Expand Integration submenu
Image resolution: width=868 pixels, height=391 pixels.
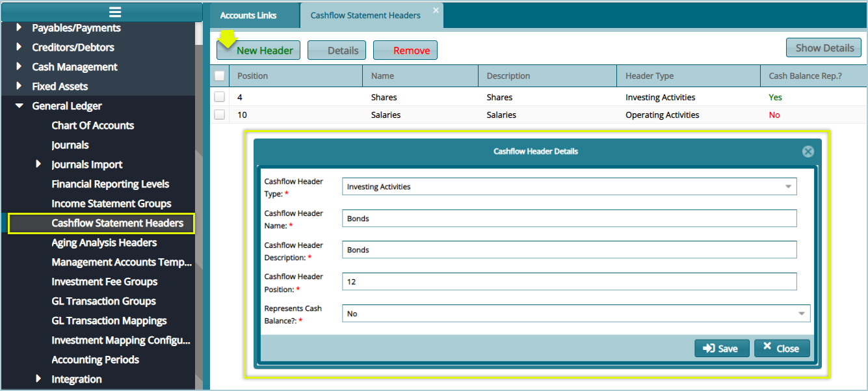pos(38,379)
